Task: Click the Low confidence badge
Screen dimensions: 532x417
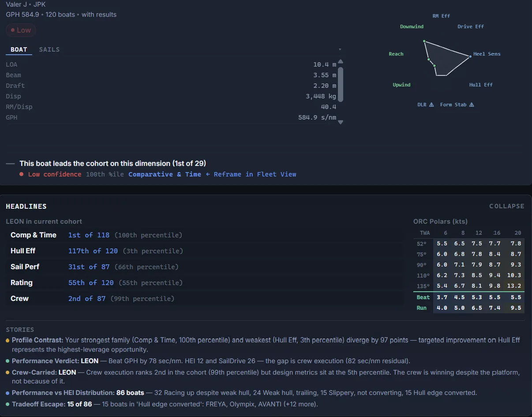Action: pos(21,30)
